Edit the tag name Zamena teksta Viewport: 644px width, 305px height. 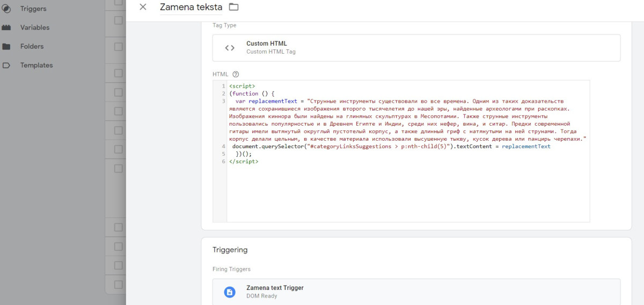[x=191, y=7]
